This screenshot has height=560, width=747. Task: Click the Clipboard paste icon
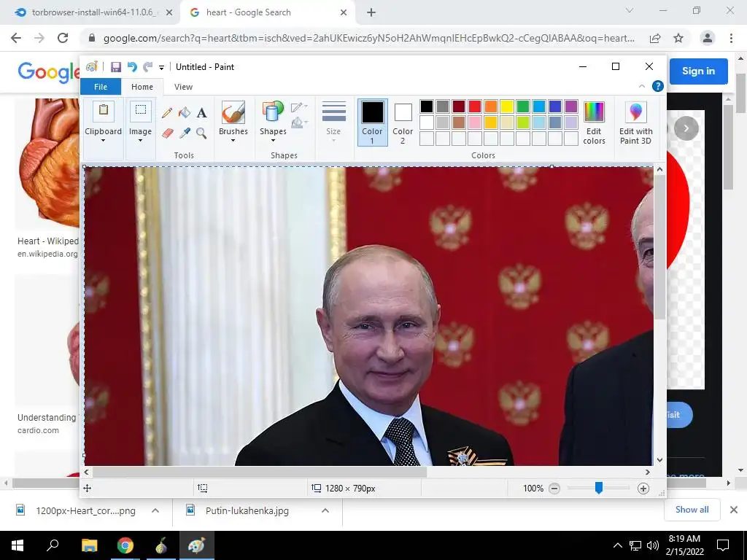[x=103, y=112]
